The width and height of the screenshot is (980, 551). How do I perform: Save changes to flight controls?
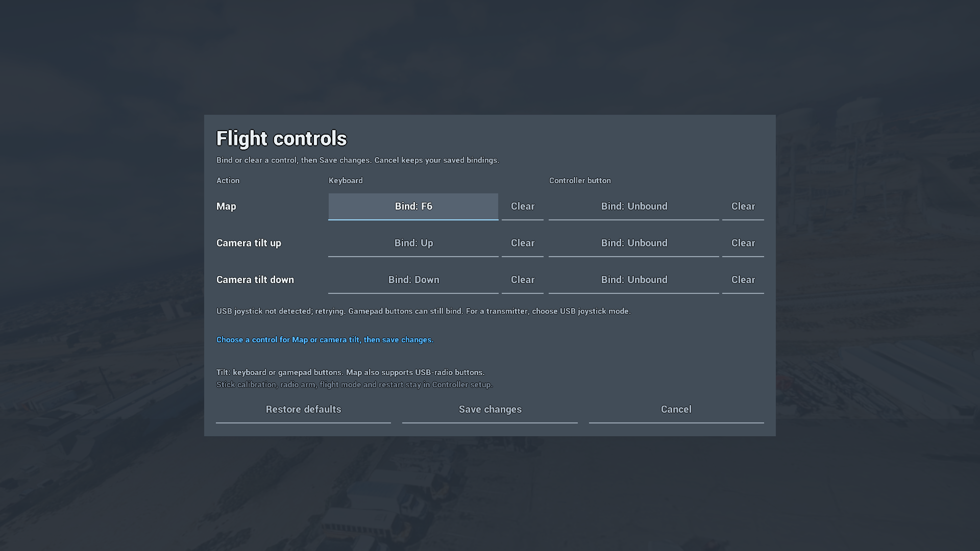click(x=490, y=410)
